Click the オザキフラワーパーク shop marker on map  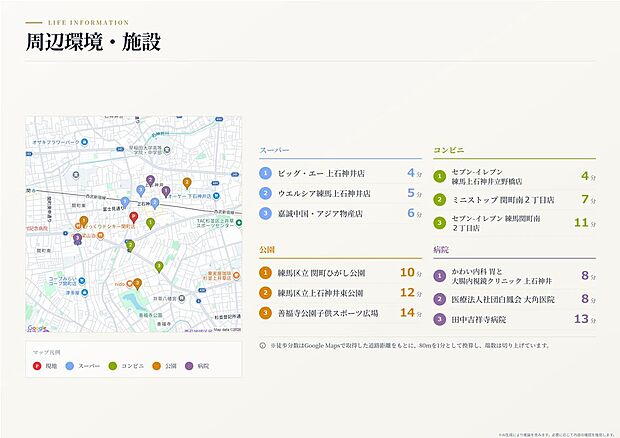(x=84, y=142)
